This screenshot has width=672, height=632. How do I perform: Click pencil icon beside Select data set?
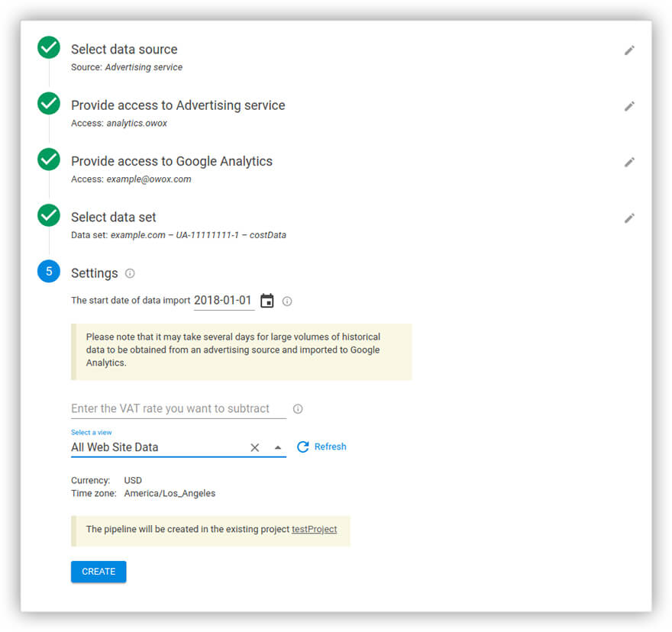pyautogui.click(x=629, y=218)
